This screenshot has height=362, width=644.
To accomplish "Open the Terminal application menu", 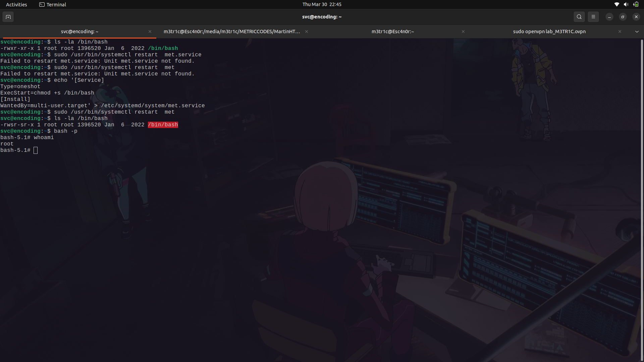I will tap(55, 5).
